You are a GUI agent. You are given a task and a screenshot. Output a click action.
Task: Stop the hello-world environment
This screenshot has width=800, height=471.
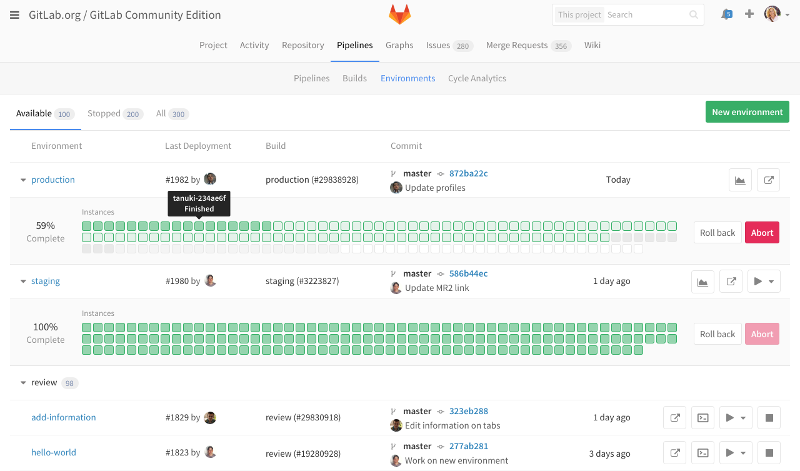[x=768, y=451]
